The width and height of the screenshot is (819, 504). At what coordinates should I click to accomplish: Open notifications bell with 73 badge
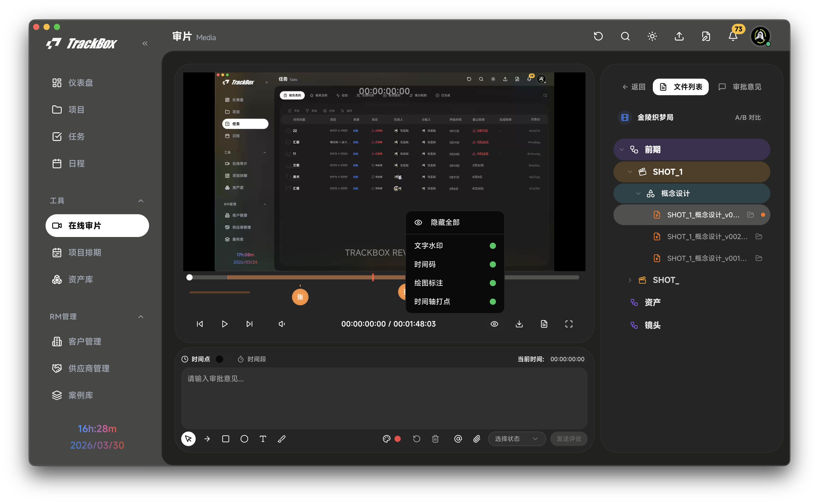[733, 36]
